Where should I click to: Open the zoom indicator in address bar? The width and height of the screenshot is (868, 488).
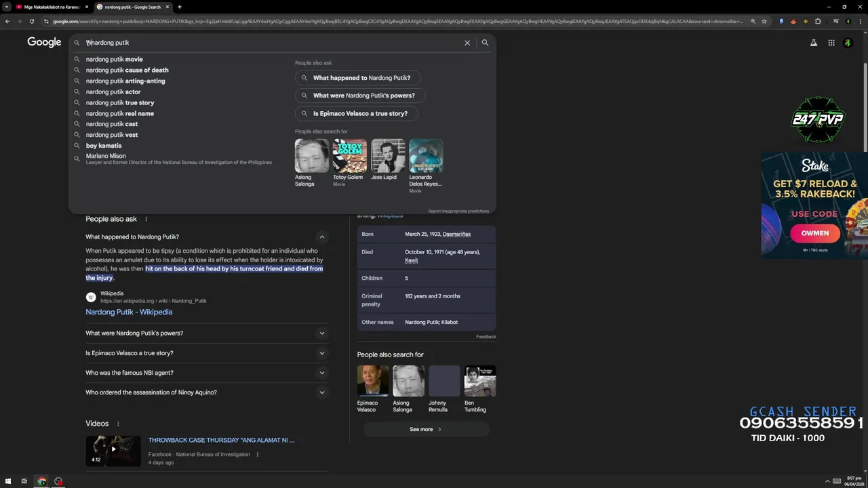click(753, 21)
